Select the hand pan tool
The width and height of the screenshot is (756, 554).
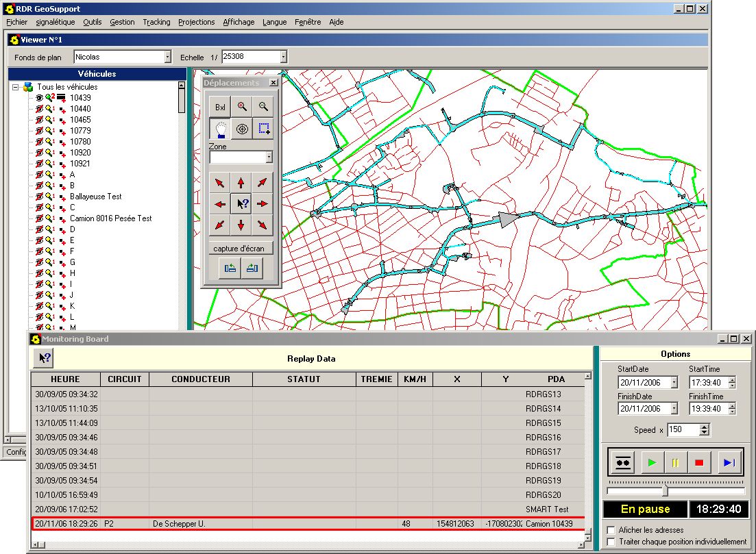[220, 128]
